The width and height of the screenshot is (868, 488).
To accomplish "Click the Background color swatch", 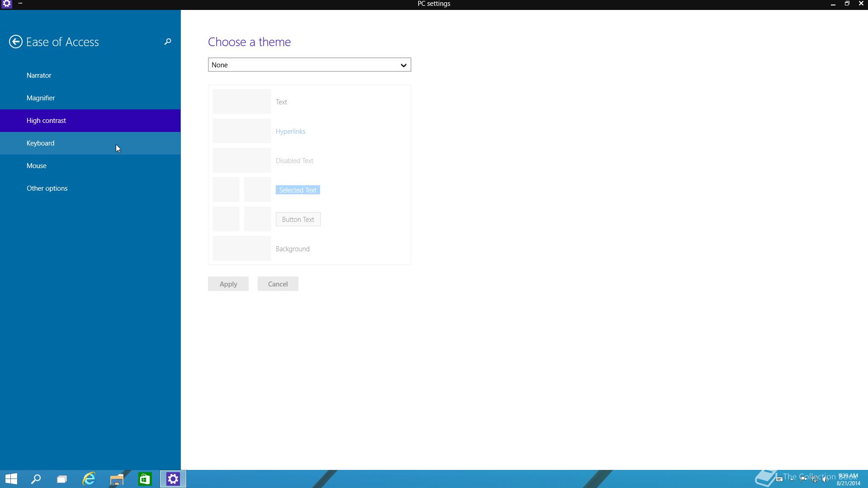I will pos(242,249).
